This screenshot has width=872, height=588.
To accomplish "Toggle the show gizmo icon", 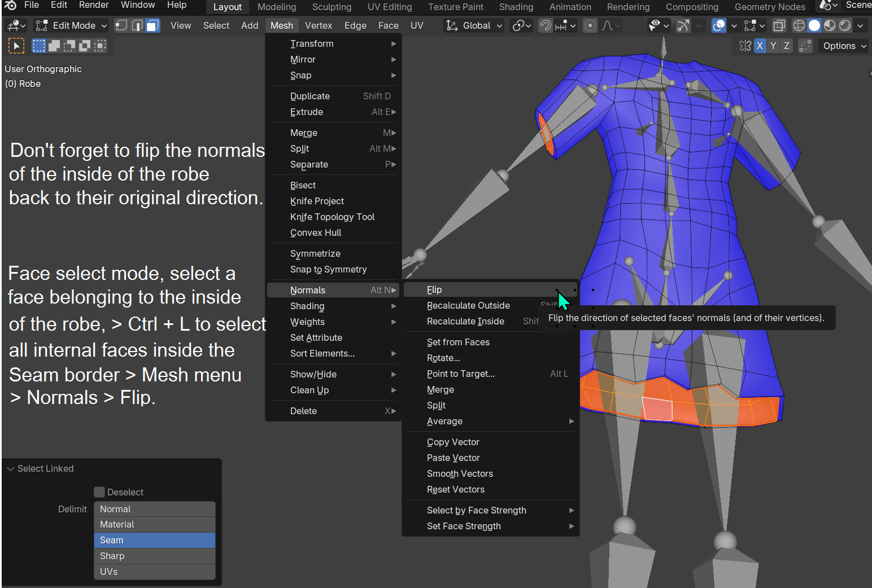I will point(683,25).
